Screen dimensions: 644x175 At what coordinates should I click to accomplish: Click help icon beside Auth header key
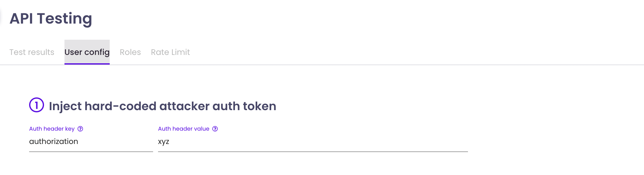pyautogui.click(x=80, y=129)
